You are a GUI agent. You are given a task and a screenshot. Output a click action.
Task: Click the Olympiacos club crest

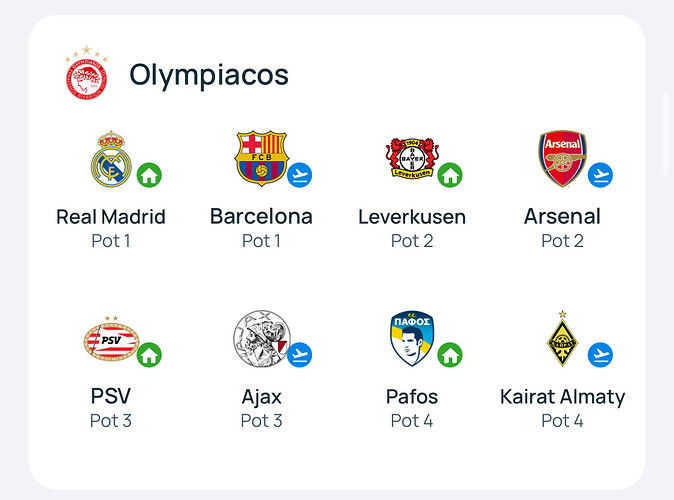click(86, 73)
